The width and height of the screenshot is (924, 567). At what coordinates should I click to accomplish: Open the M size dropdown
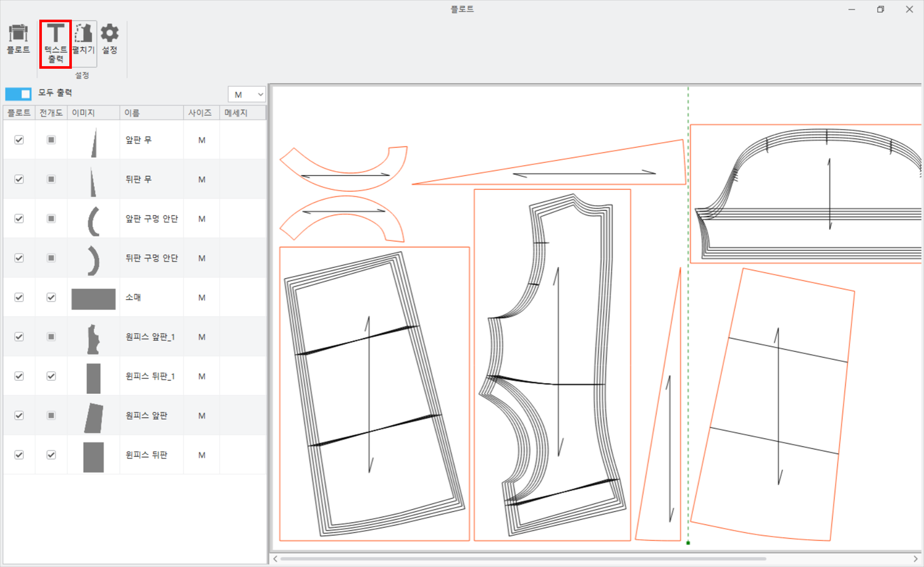coord(247,95)
